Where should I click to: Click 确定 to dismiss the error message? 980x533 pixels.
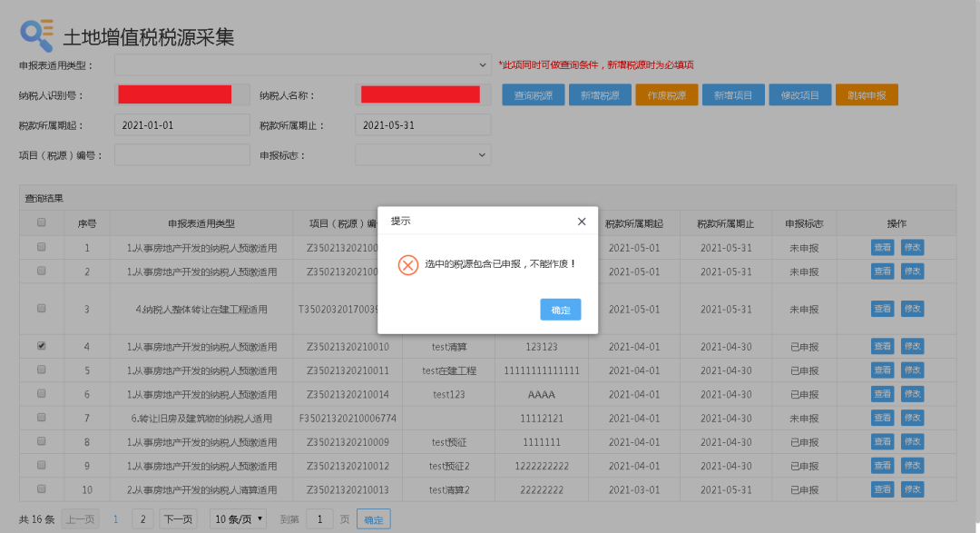560,310
